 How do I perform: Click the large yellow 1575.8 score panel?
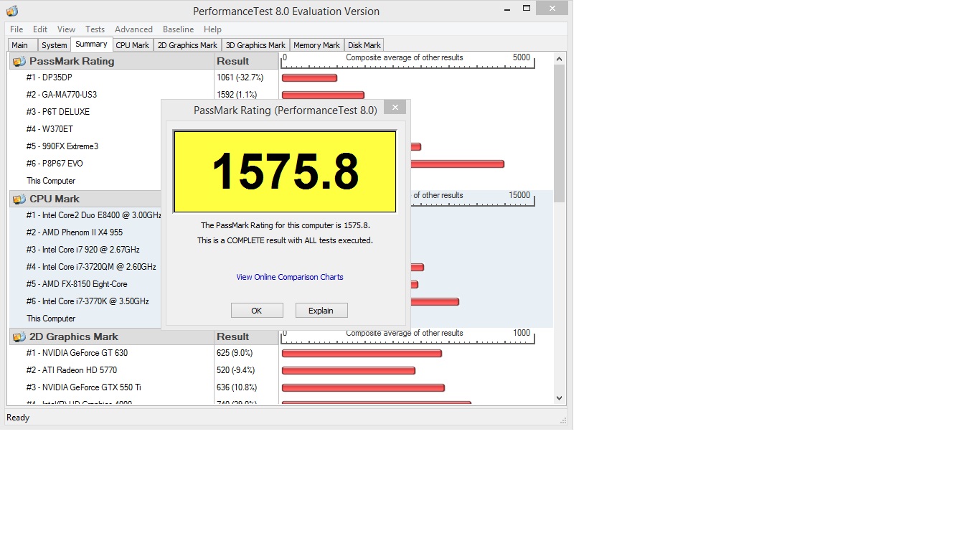[285, 171]
